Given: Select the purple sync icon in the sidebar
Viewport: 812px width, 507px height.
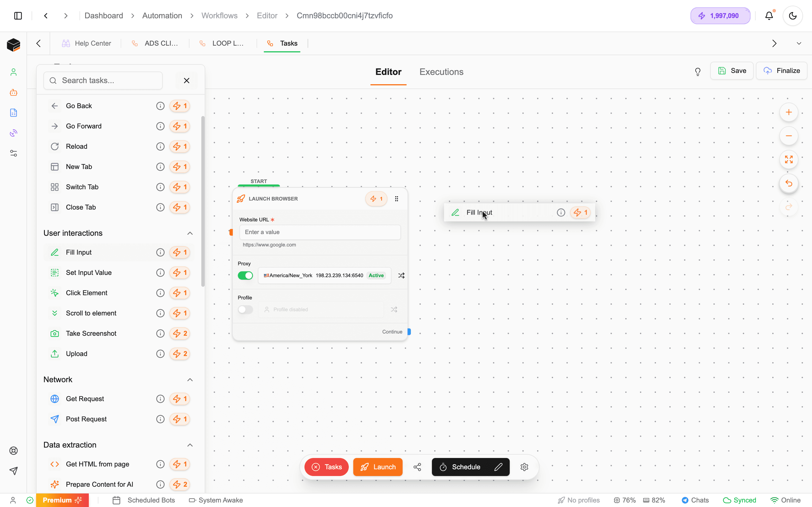Looking at the screenshot, I should [14, 133].
